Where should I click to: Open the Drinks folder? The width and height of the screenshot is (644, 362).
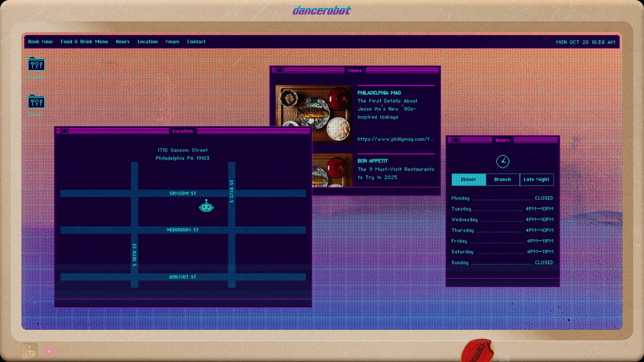click(36, 65)
